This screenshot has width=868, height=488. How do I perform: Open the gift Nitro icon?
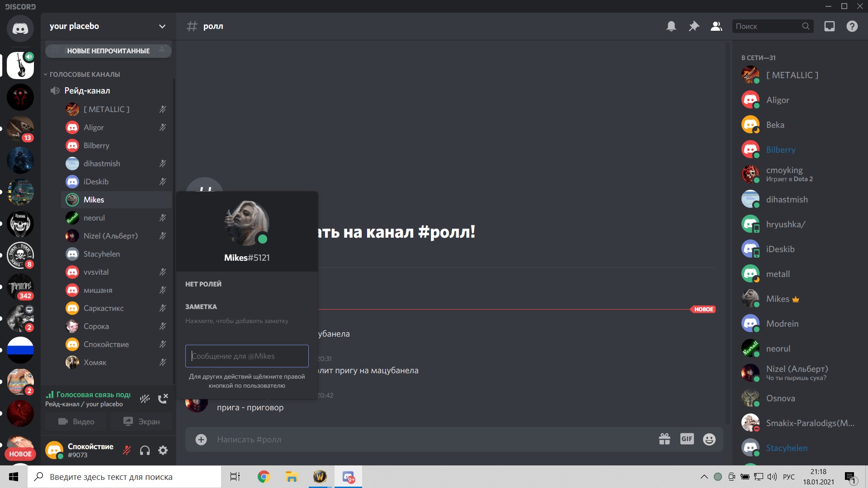665,439
